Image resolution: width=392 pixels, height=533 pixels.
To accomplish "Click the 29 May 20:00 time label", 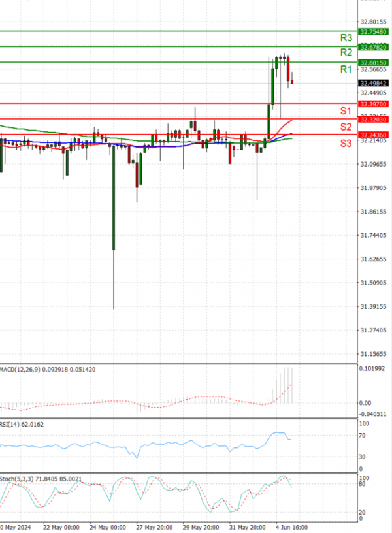I will [200, 527].
